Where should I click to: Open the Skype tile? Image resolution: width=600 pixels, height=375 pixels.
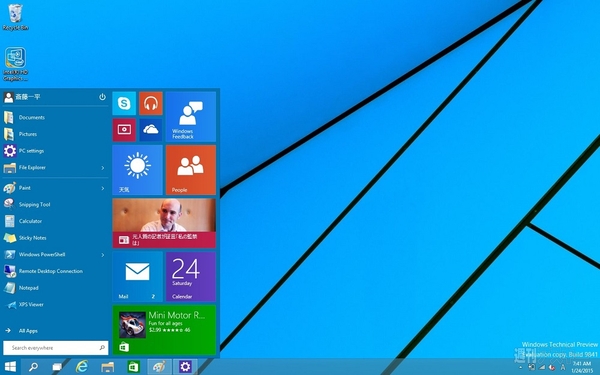click(x=124, y=103)
